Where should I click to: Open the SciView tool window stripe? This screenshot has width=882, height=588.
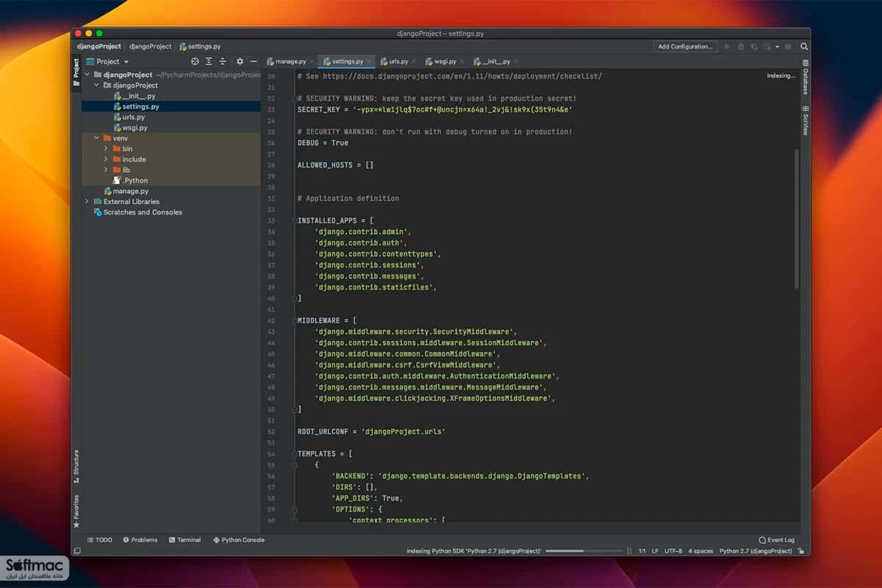(x=806, y=121)
